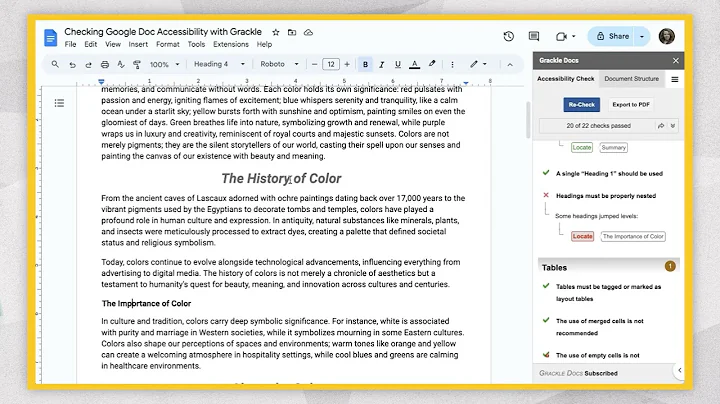Open editing mode pencil dropdown

(478, 64)
